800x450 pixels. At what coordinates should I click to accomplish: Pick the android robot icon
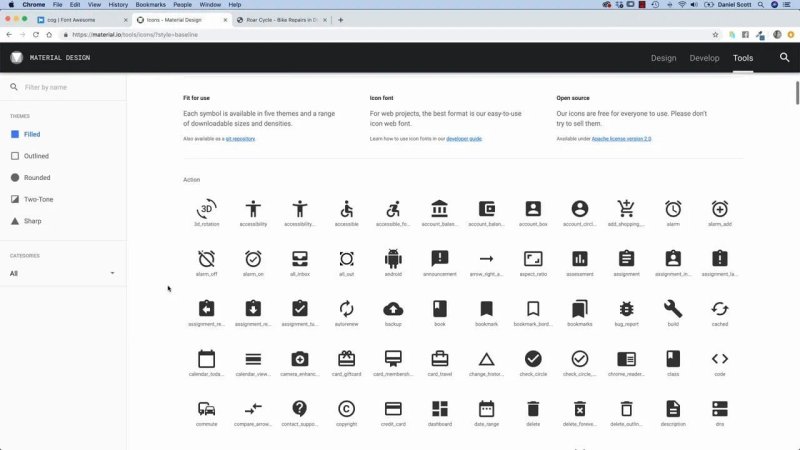(x=393, y=259)
